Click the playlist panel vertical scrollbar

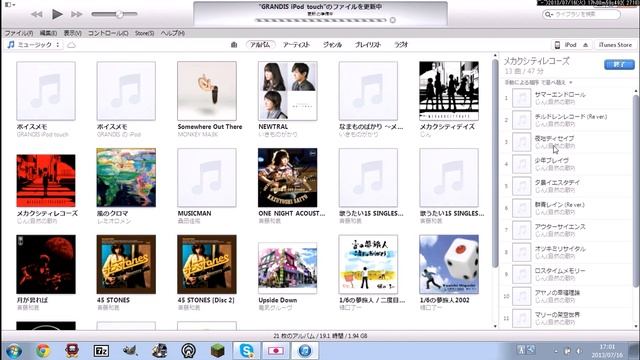coord(636,192)
